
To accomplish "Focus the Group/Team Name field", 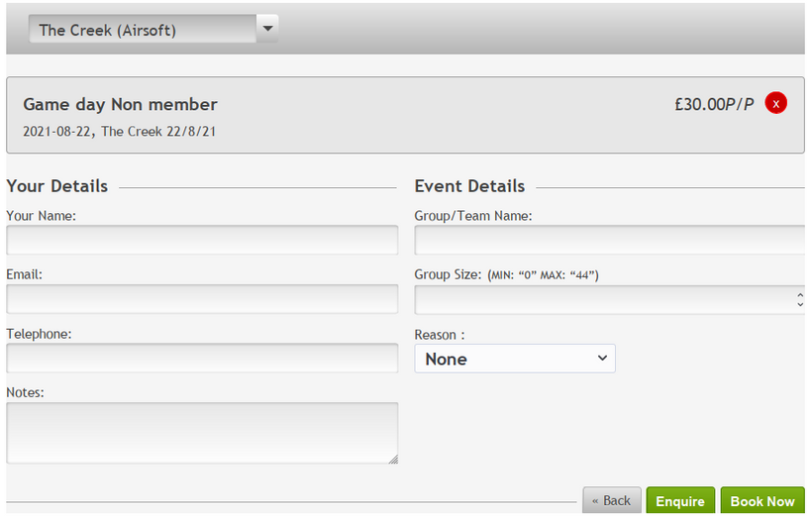I will (x=609, y=240).
